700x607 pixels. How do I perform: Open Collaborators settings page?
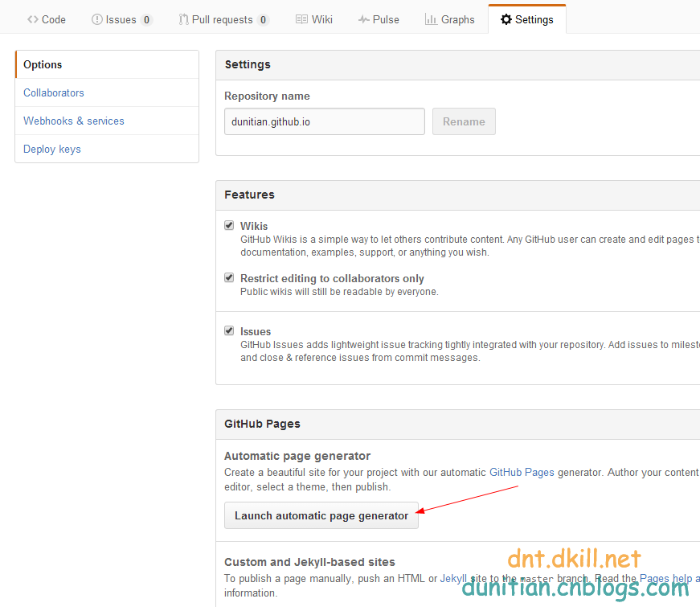107,93
